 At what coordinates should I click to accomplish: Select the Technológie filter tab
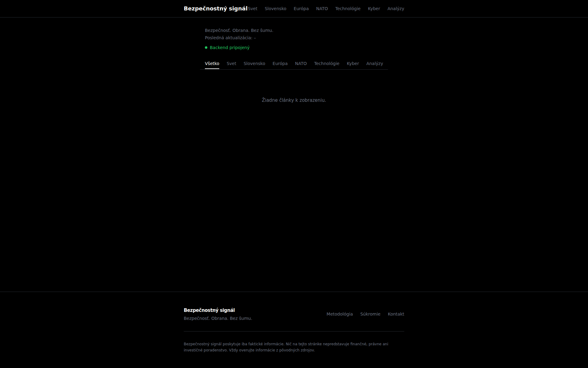(326, 63)
